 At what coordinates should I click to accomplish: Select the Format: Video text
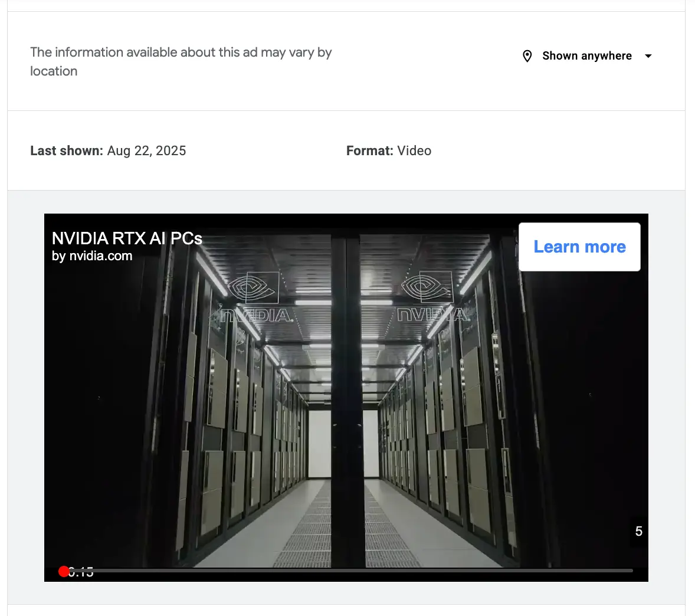(389, 150)
